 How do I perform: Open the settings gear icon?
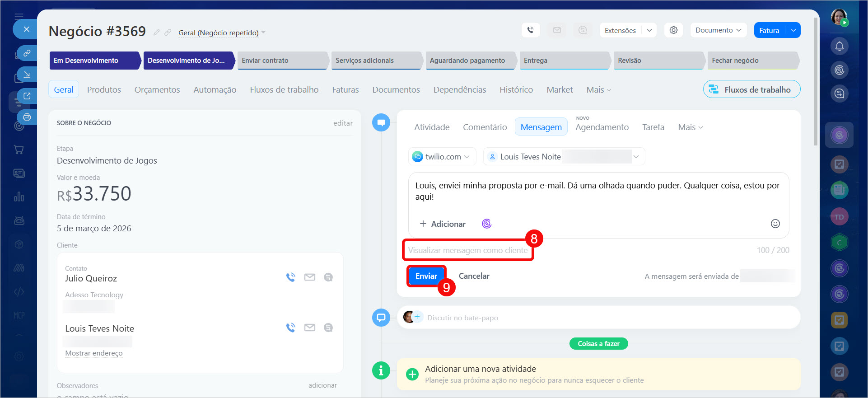673,30
